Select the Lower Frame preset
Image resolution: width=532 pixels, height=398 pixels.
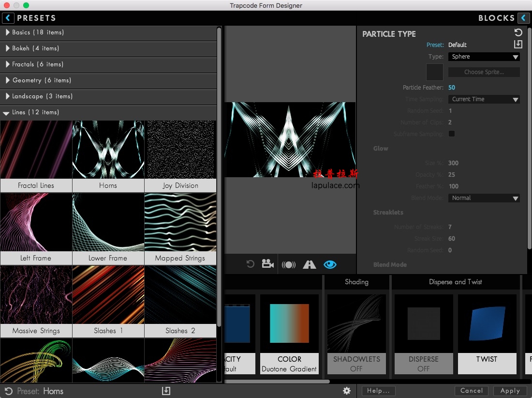pos(108,229)
